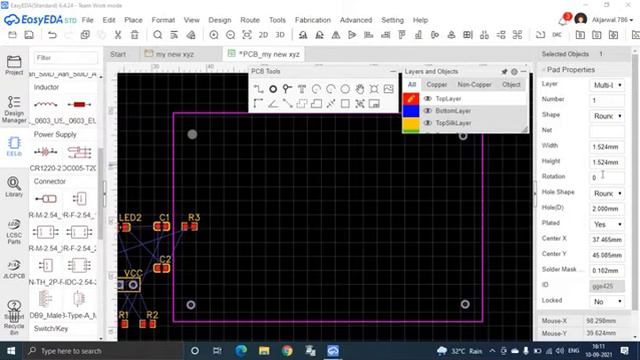Click the Windows Start button

[11, 351]
